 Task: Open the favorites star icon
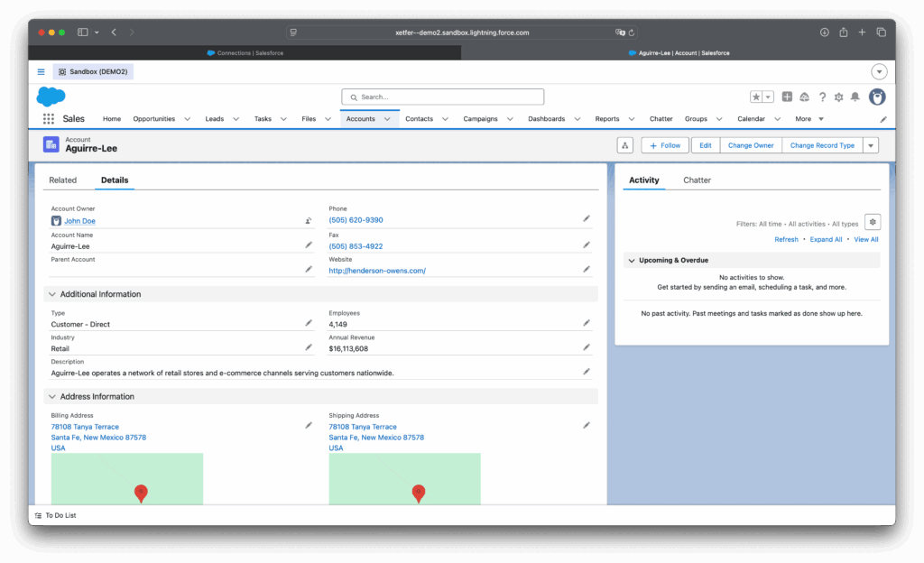click(x=756, y=97)
